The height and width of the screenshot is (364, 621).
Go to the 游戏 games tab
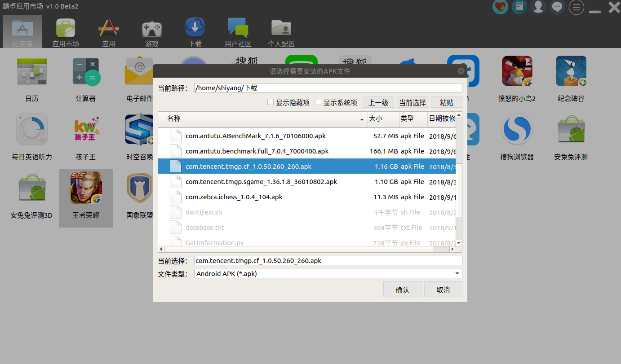[x=152, y=32]
